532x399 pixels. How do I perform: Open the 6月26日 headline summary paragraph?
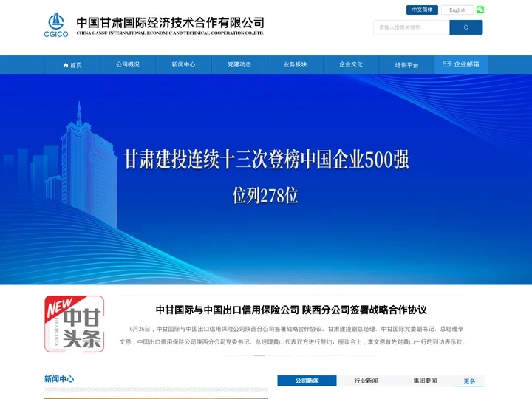click(x=291, y=335)
